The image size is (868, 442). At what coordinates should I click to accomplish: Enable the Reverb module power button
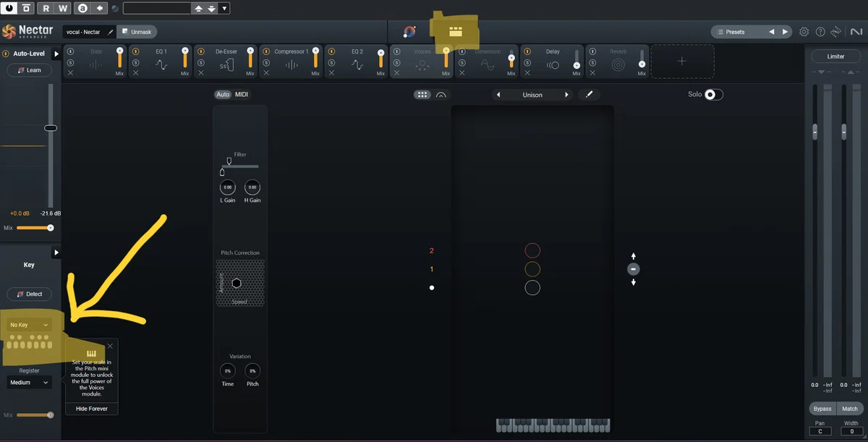[x=592, y=52]
